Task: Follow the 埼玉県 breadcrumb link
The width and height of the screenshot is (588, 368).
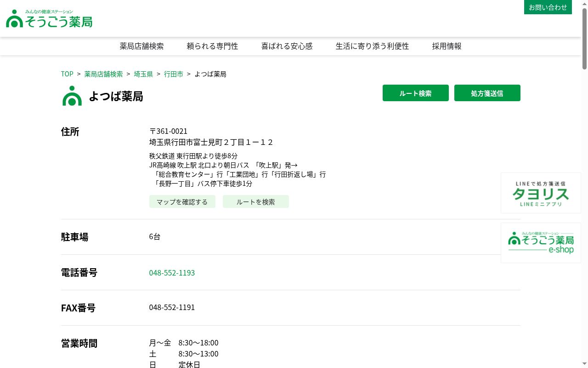Action: click(x=143, y=74)
